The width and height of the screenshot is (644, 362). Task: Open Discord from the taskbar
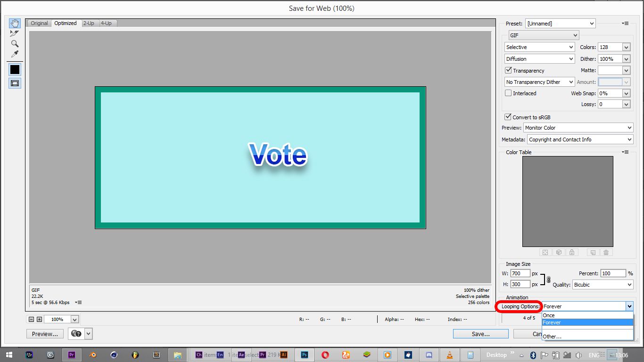pos(429,355)
